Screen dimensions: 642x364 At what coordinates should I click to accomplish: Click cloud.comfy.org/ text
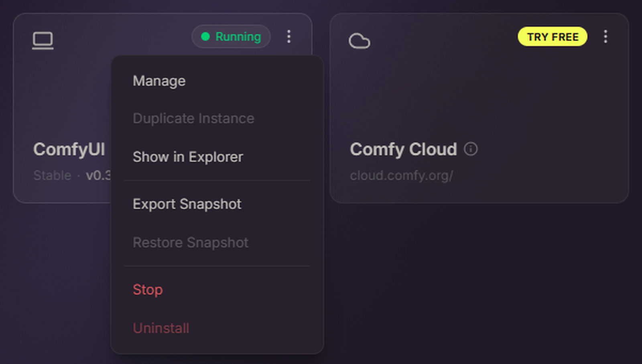401,175
